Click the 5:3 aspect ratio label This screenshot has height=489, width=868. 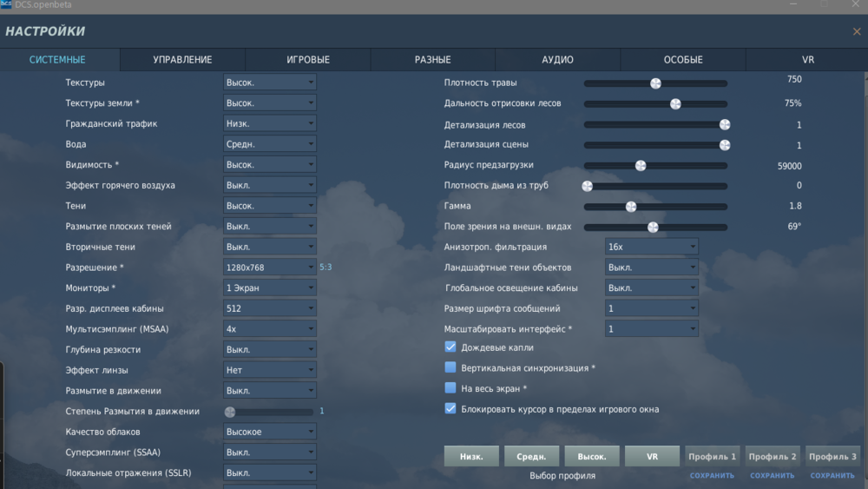click(x=325, y=267)
